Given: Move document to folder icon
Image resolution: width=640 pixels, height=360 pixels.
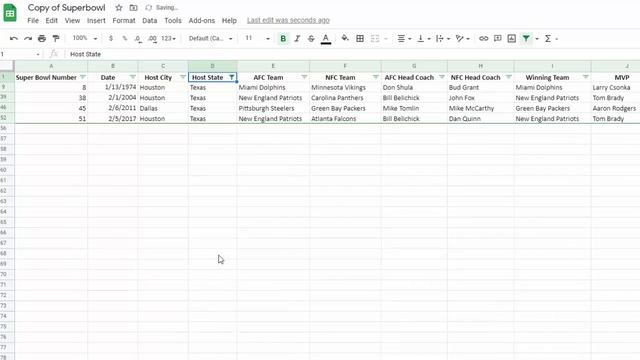Looking at the screenshot, I should coord(133,8).
